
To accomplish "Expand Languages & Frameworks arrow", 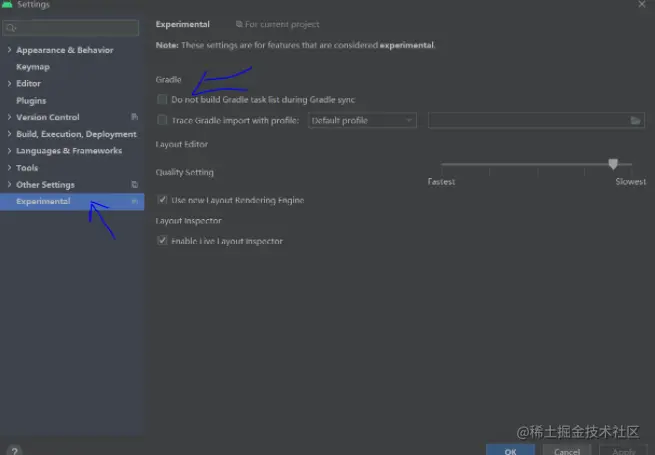I will (9, 151).
